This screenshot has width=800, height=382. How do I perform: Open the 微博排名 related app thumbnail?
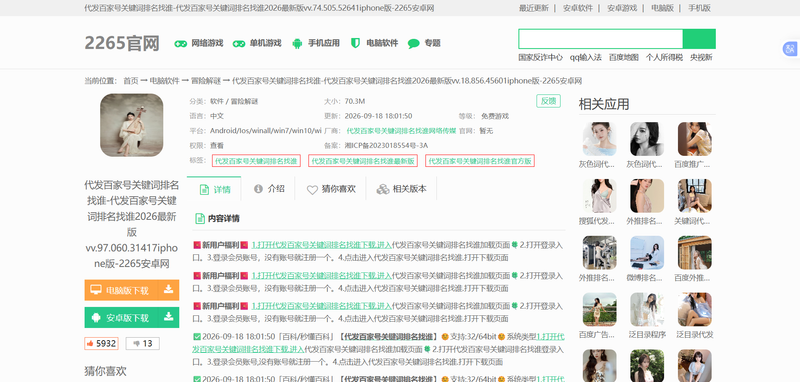point(647,252)
